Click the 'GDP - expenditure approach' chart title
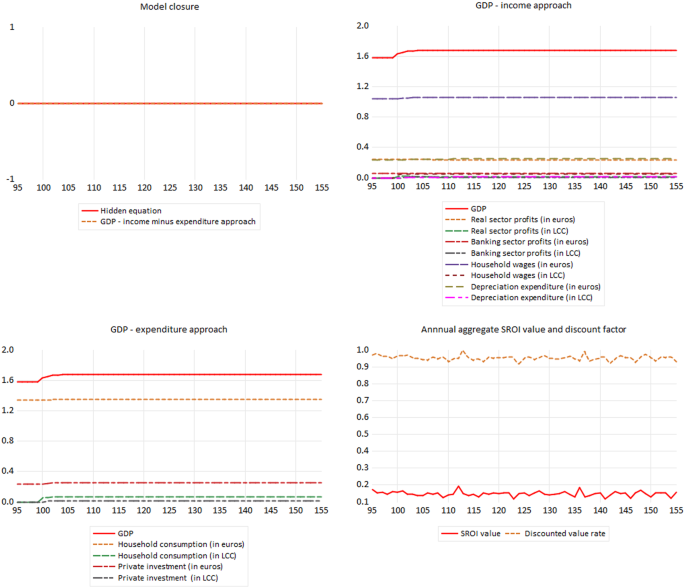Viewport: 685px width, 588px height. [169, 329]
